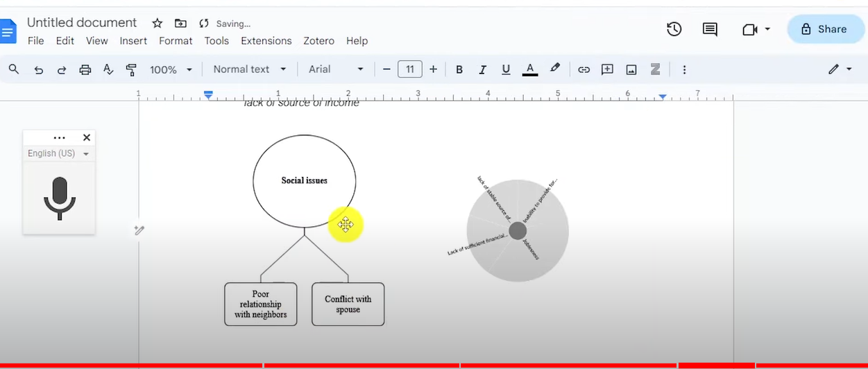The width and height of the screenshot is (868, 369).
Task: Select the Poor relationship with neighbors box
Action: tap(261, 304)
